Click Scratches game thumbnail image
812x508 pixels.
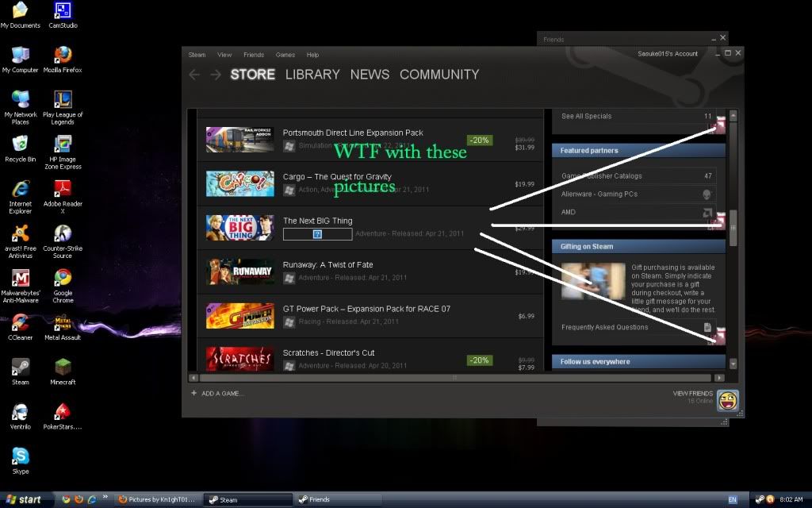(239, 359)
